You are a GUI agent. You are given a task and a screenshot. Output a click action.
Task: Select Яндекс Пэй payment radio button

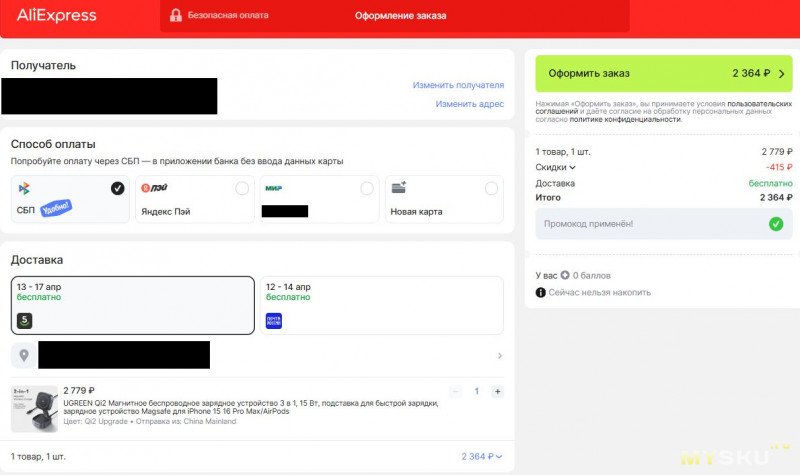(242, 188)
